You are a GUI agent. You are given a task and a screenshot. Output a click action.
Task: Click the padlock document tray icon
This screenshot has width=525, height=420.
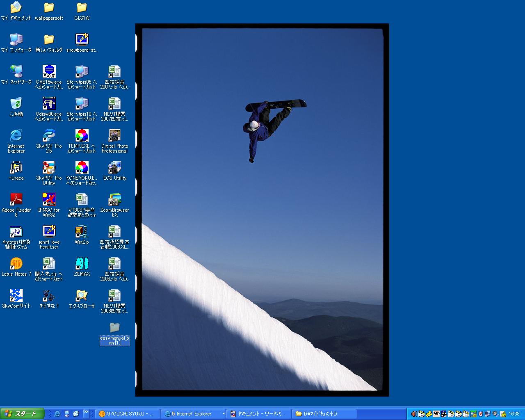[x=503, y=414]
